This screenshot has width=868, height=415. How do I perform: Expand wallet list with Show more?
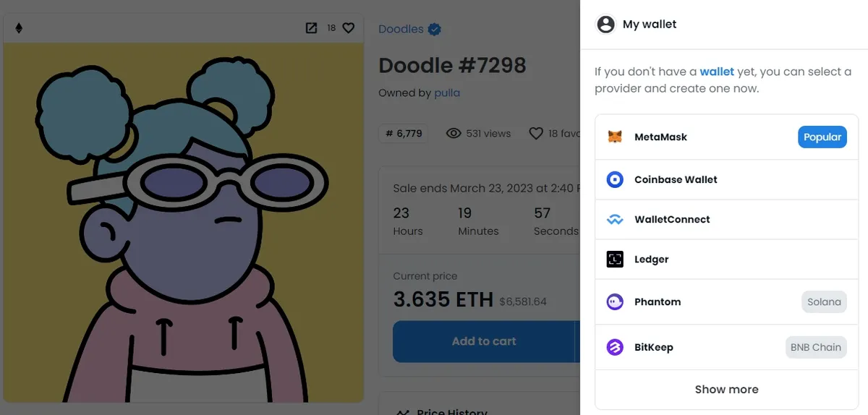tap(726, 389)
